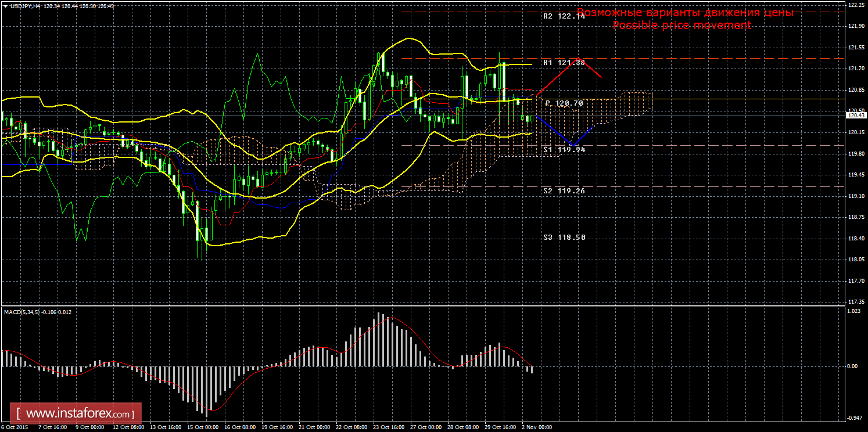Image resolution: width=868 pixels, height=432 pixels.
Task: Click the 'Possible price movement' text
Action: [682, 25]
